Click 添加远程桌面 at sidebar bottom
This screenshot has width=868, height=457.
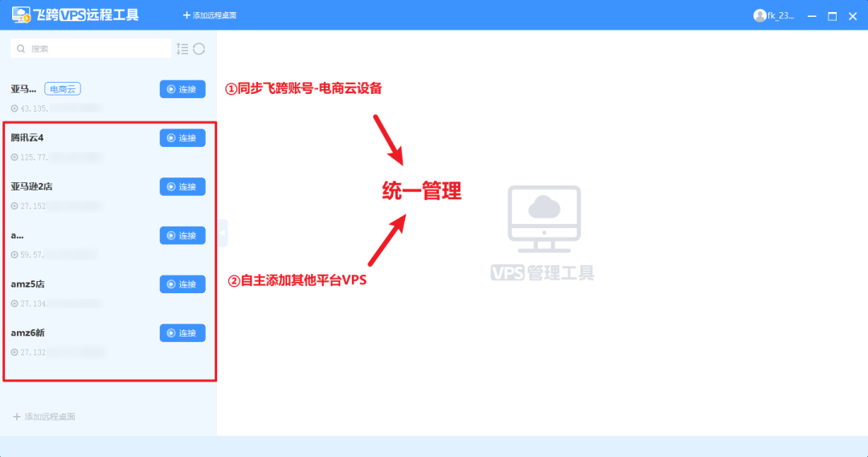tap(44, 417)
